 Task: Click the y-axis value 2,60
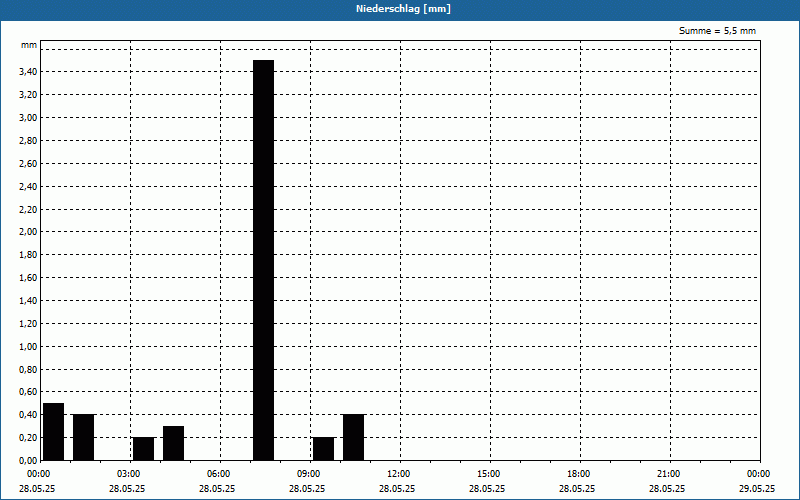(28, 164)
